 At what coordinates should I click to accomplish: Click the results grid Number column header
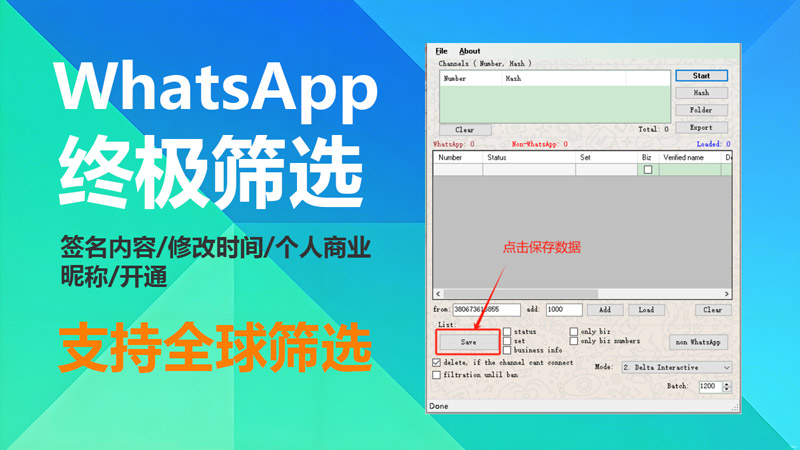click(458, 158)
